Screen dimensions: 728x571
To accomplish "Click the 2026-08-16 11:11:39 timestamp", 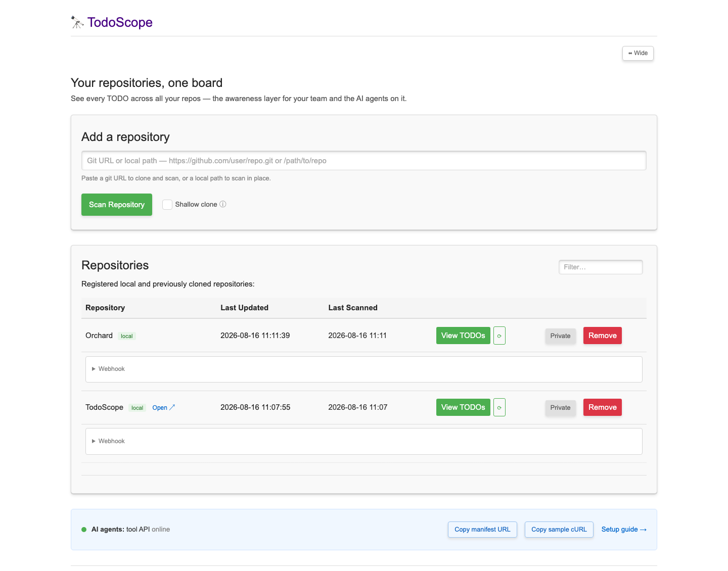I will click(255, 336).
